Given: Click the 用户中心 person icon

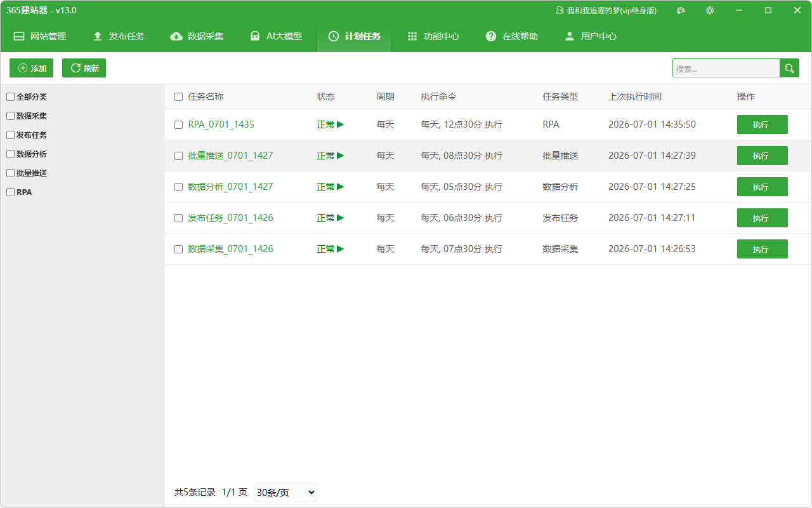Looking at the screenshot, I should (x=570, y=36).
